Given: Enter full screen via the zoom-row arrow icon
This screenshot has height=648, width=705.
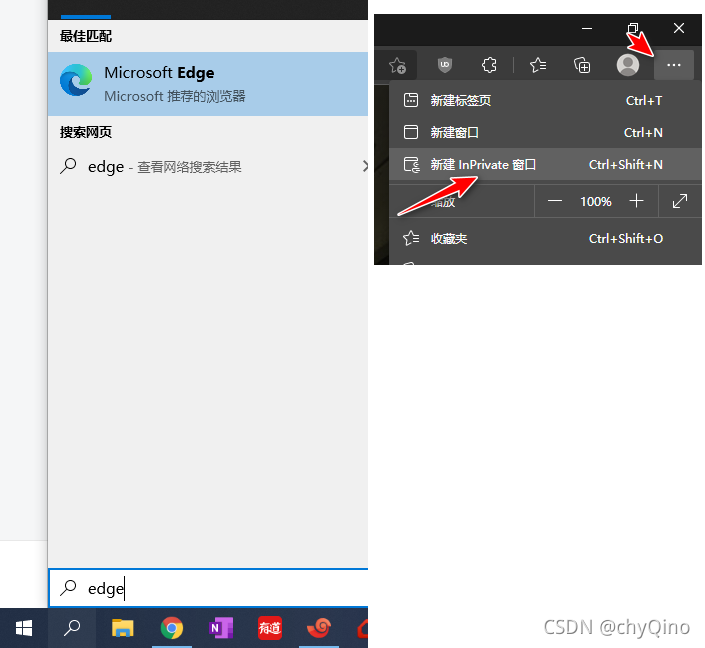Looking at the screenshot, I should pos(680,201).
